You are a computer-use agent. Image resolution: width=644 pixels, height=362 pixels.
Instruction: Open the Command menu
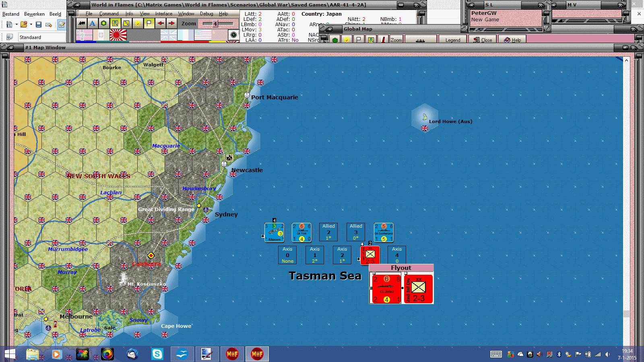(109, 14)
